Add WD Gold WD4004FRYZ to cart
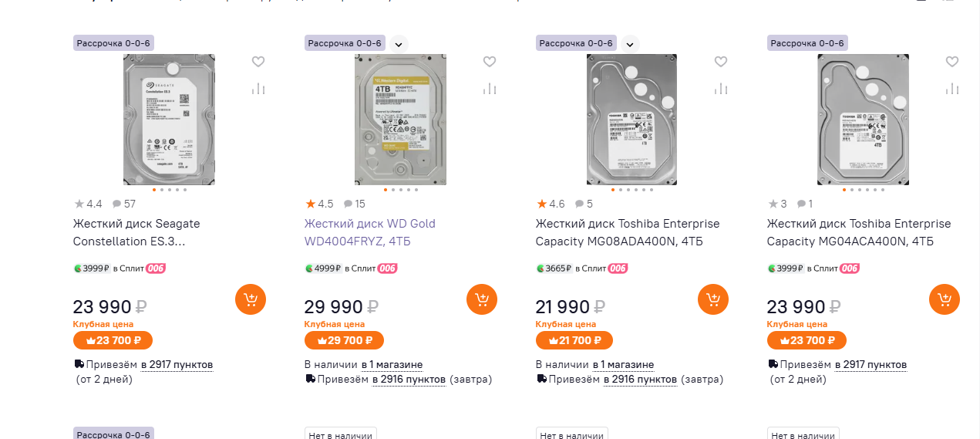The image size is (980, 439). pyautogui.click(x=481, y=299)
